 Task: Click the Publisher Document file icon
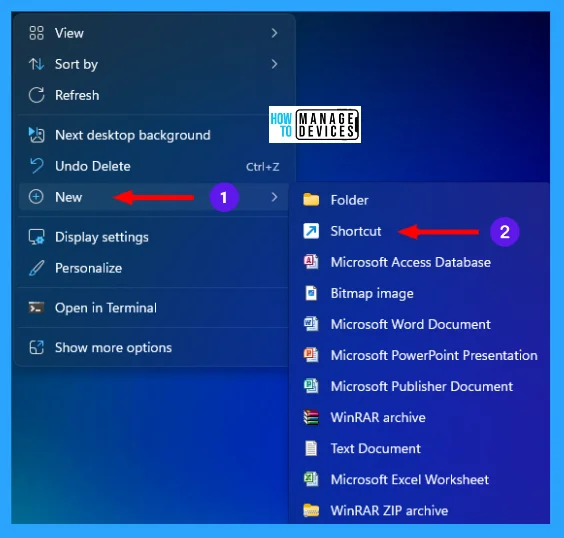(311, 386)
